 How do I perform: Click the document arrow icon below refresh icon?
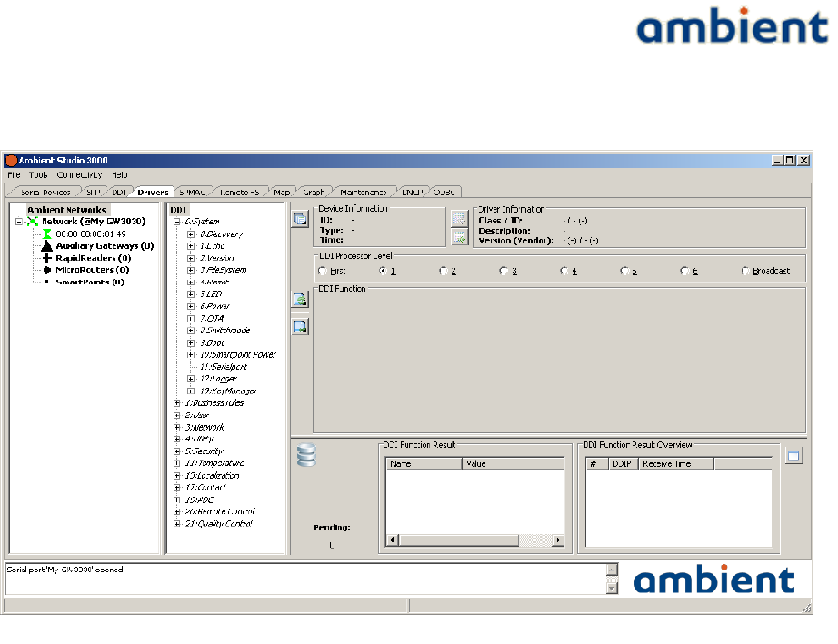(x=300, y=327)
